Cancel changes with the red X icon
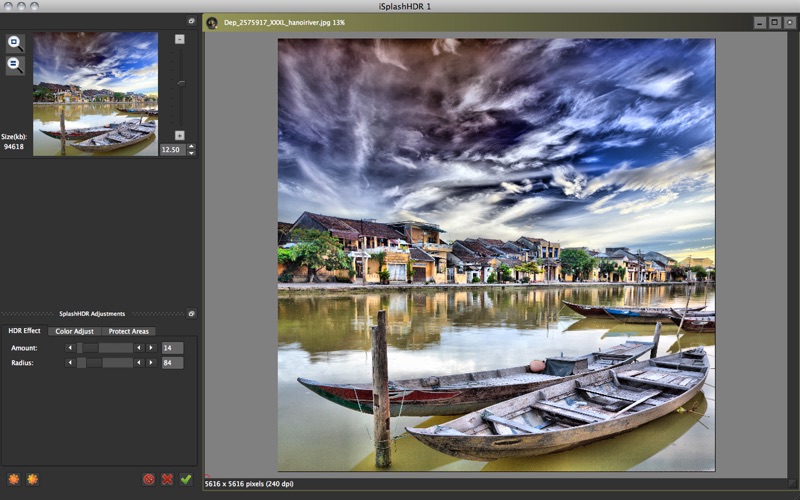Image resolution: width=800 pixels, height=500 pixels. click(167, 479)
